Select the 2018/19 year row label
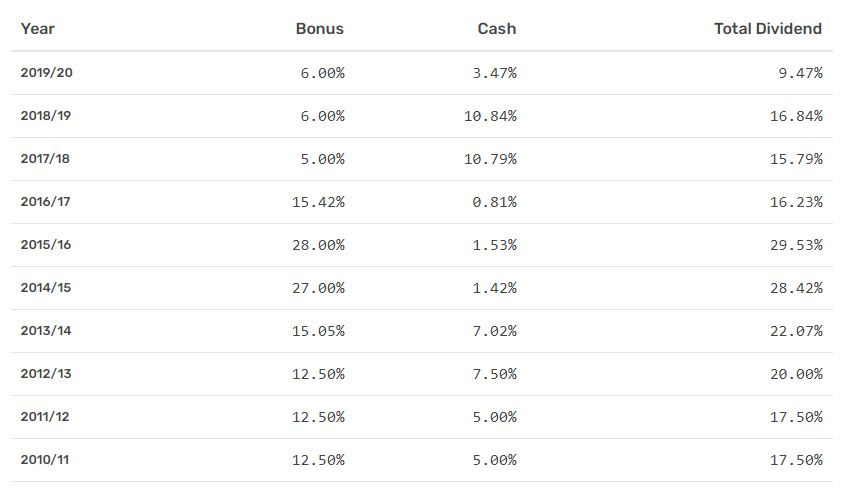The width and height of the screenshot is (860, 492). [x=46, y=116]
